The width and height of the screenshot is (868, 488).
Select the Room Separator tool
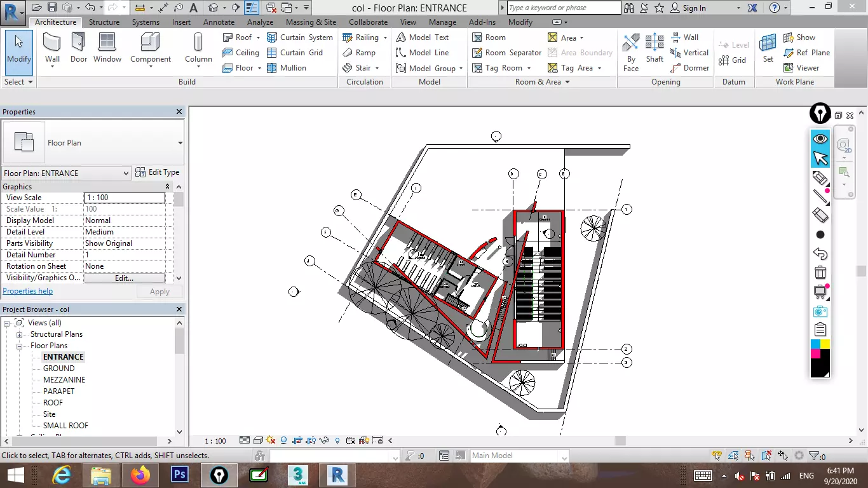coord(507,53)
